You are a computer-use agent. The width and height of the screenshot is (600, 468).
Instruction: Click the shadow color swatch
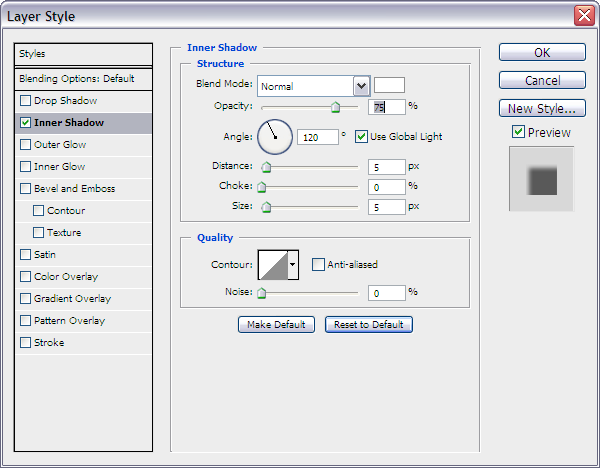tap(389, 85)
